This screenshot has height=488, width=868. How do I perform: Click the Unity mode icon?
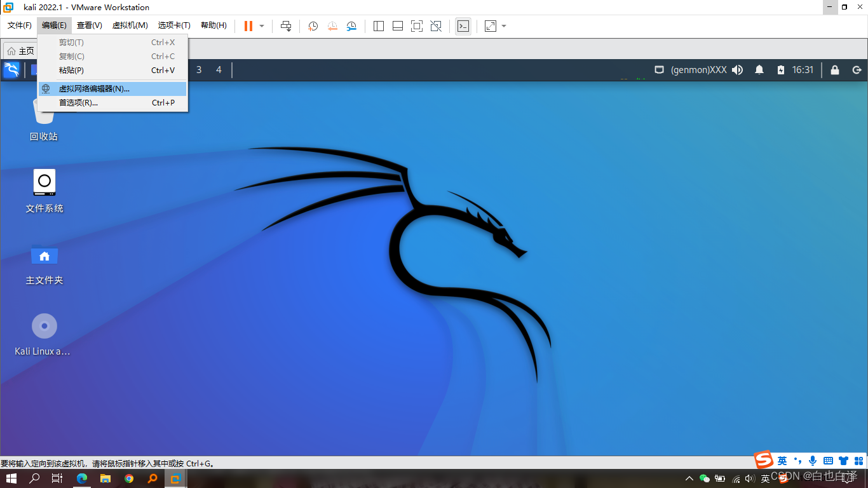click(436, 26)
